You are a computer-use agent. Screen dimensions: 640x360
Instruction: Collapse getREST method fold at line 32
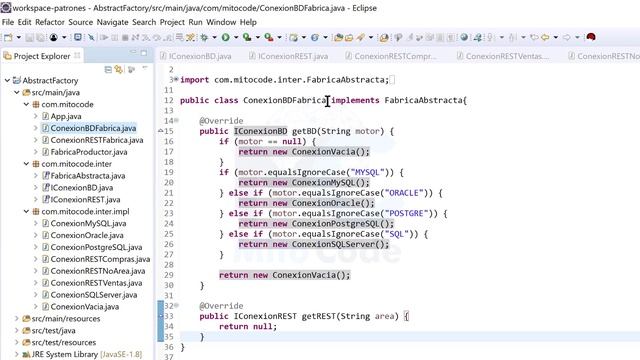(x=176, y=305)
